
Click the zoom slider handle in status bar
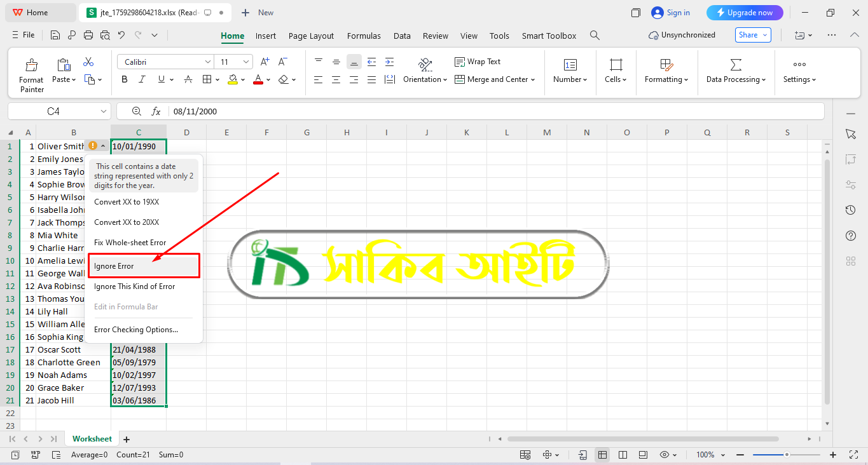tap(787, 455)
